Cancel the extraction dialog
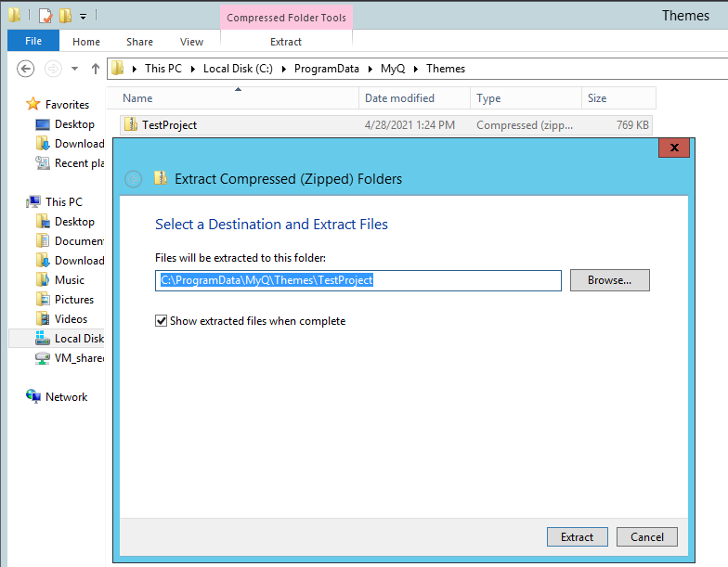Screen dimensions: 728x567 tap(647, 536)
